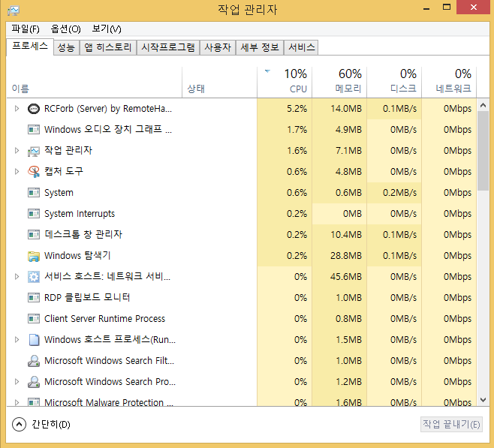Click the 1.7% CPU value

tap(297, 130)
